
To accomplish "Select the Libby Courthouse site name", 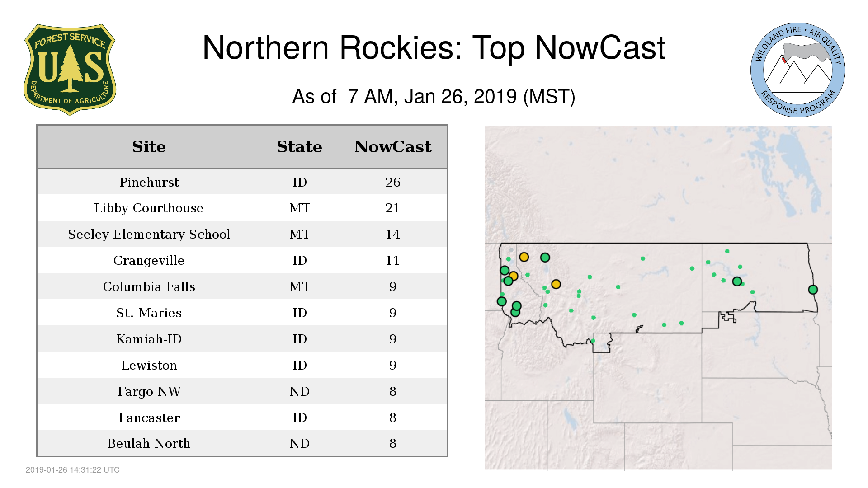I will 149,208.
